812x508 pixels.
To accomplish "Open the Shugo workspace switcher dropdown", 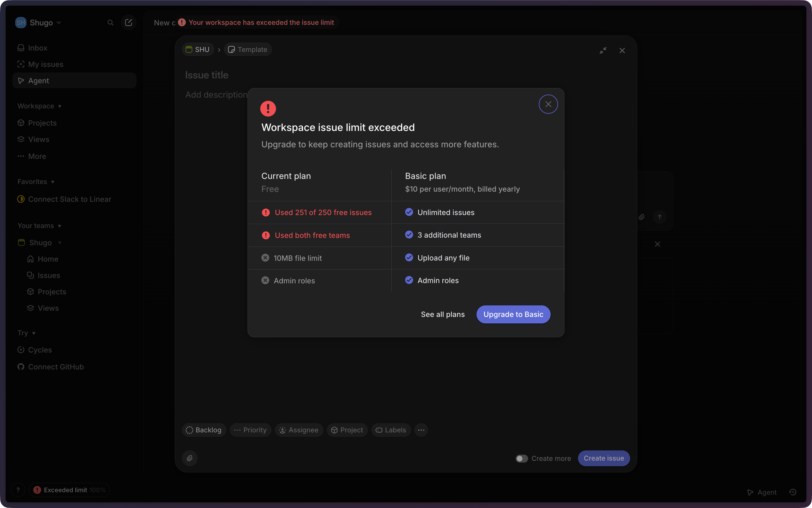I will (x=38, y=23).
